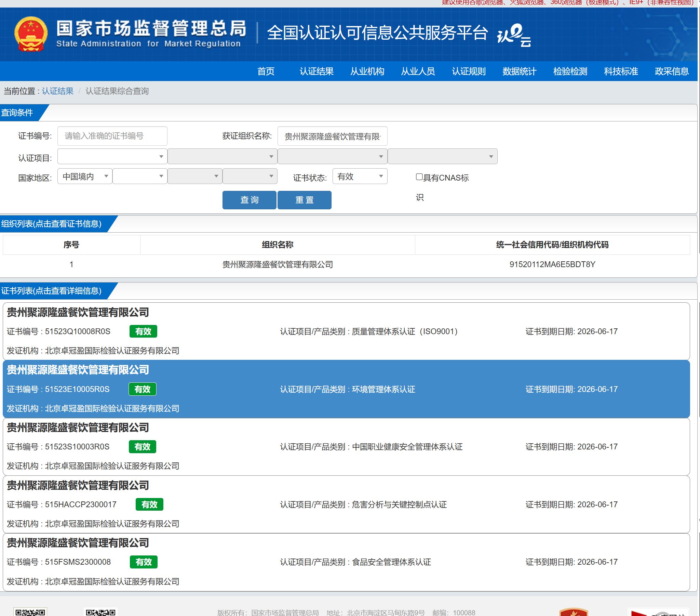Open 认证规则 navigation menu
Screen dimensions: 700x616
469,71
